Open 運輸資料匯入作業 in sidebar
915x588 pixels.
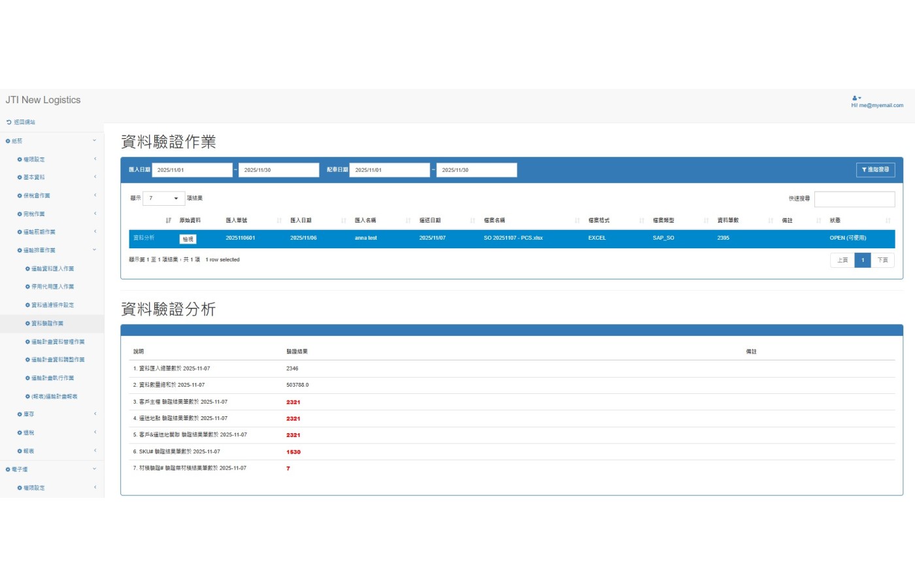[52, 269]
